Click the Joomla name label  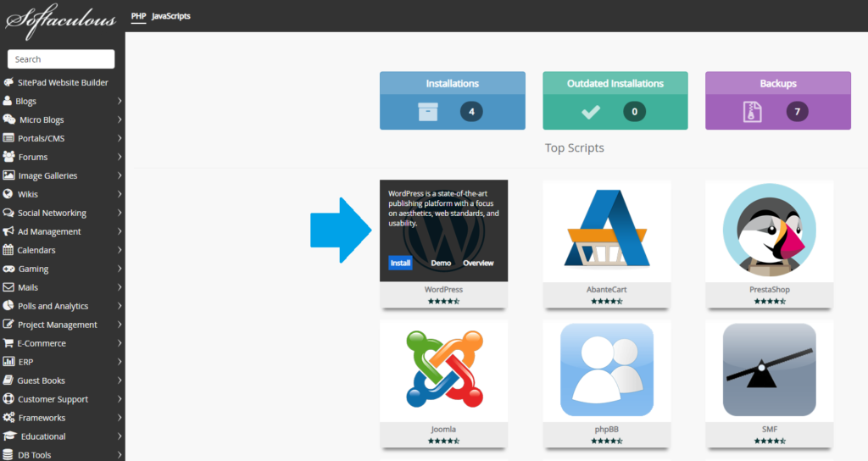[443, 429]
